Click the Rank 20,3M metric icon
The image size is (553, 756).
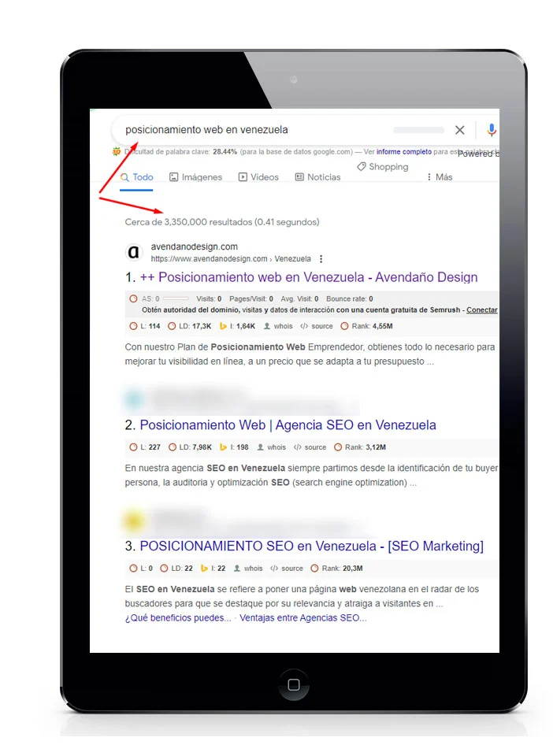point(314,569)
